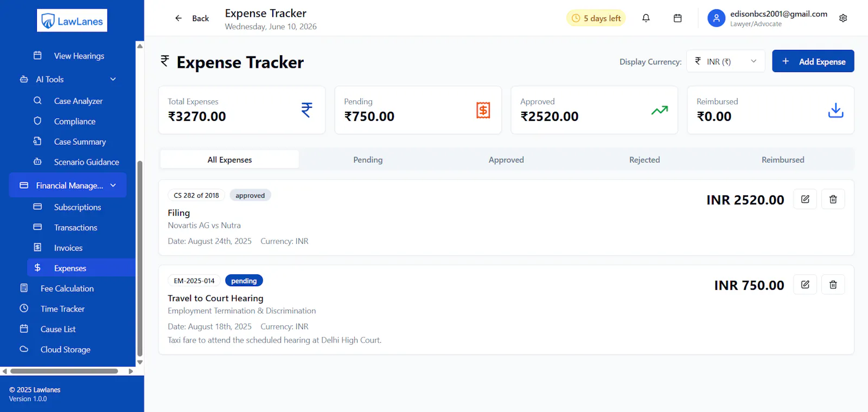Click the pending status badge
Viewport: 868px width, 412px height.
[x=244, y=280]
